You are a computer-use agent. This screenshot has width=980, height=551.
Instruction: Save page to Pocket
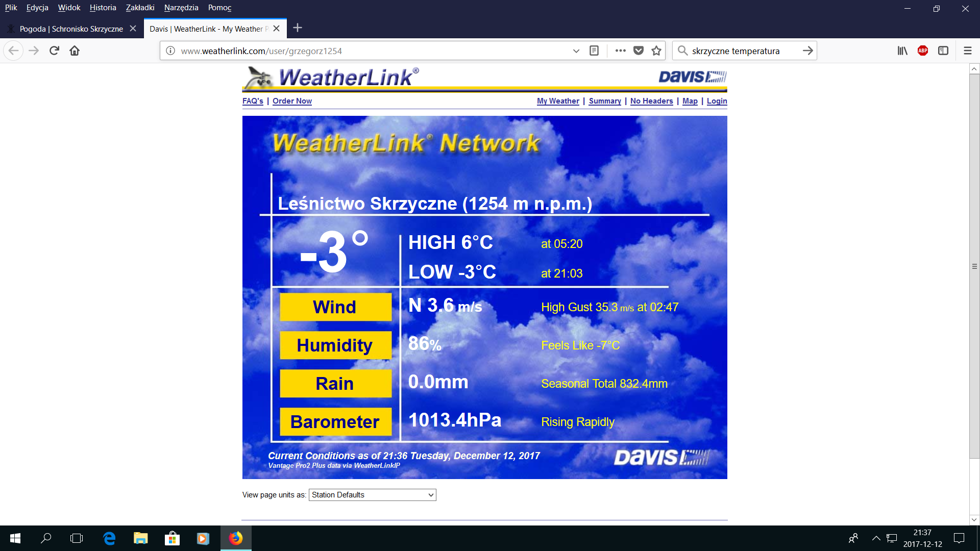click(x=639, y=51)
